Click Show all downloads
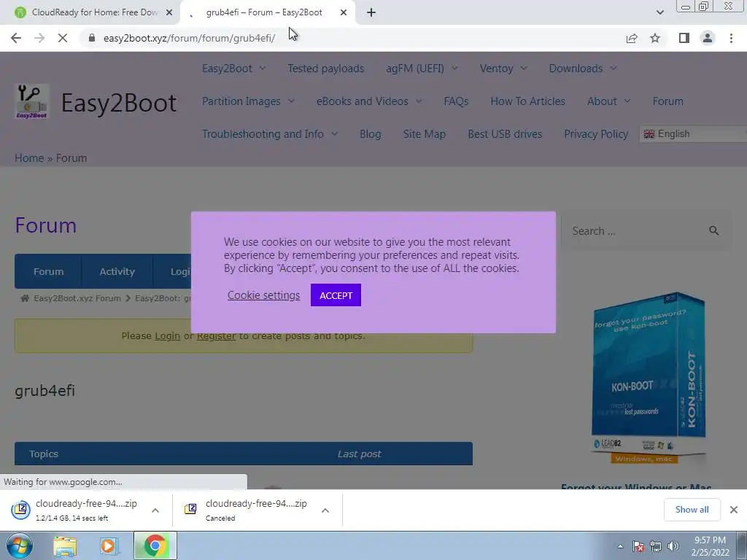The height and width of the screenshot is (560, 747). 692,510
